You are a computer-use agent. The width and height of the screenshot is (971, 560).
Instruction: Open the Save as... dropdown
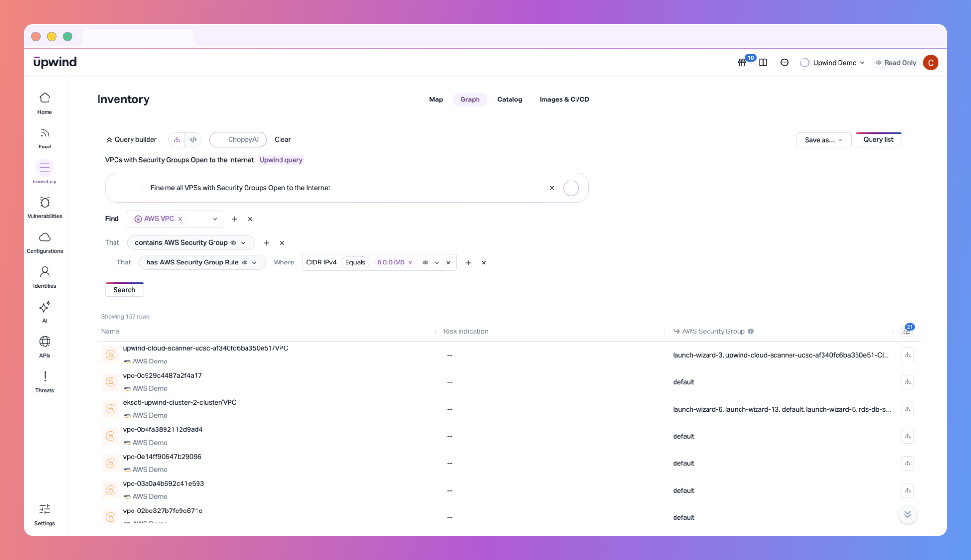pos(823,140)
